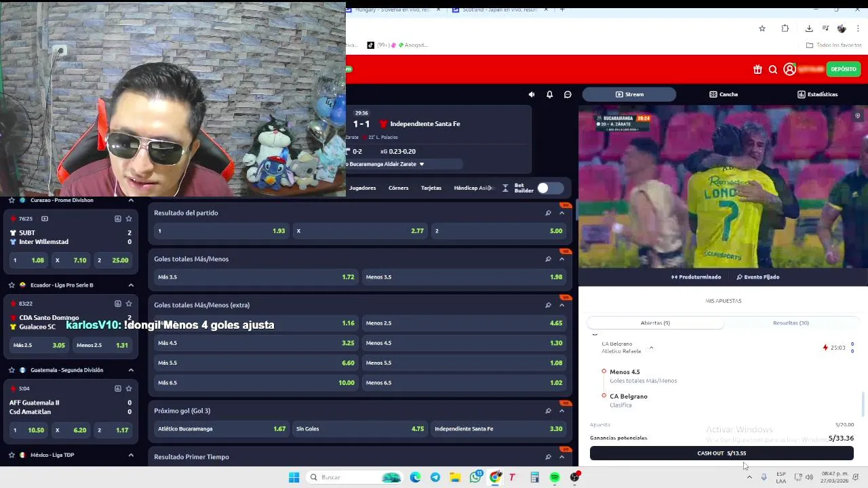Toggle the Bet Builder switch

(x=550, y=188)
